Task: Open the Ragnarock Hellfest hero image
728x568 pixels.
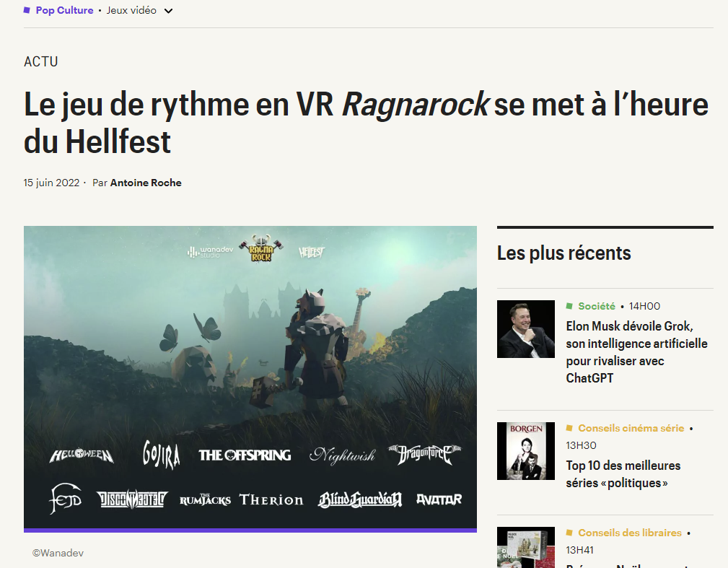Action: 250,379
